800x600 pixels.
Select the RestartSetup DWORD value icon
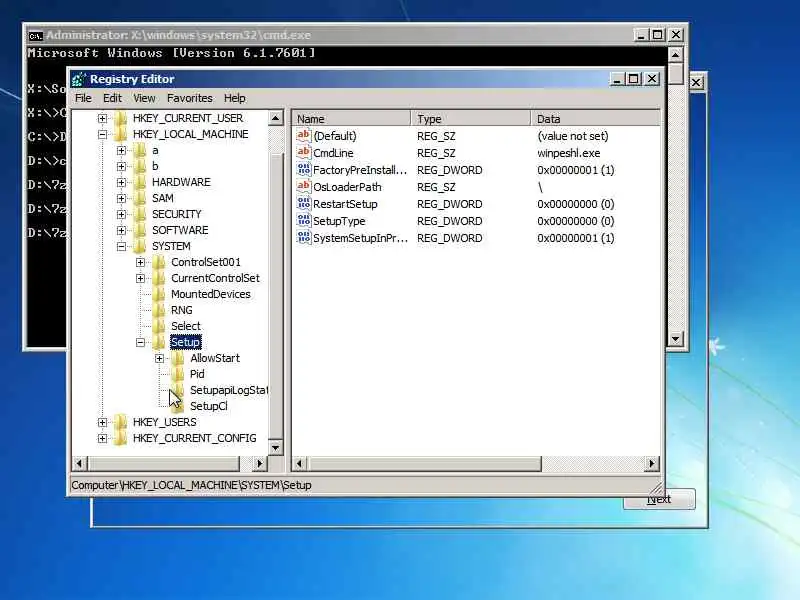point(304,204)
